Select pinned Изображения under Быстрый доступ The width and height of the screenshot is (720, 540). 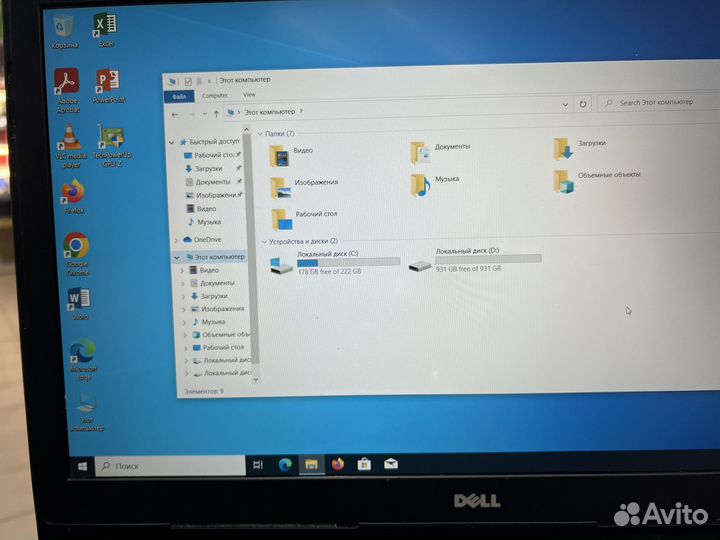(x=214, y=195)
